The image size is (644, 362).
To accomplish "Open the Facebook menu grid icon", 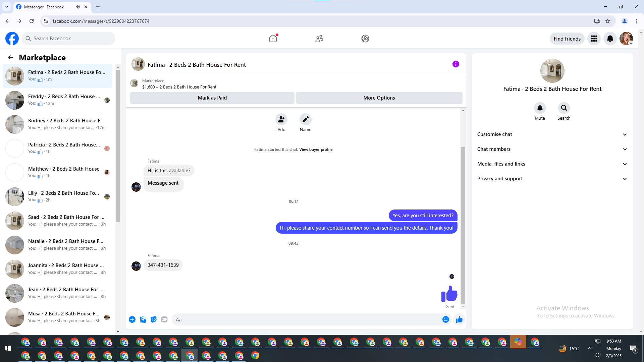I will [594, 39].
